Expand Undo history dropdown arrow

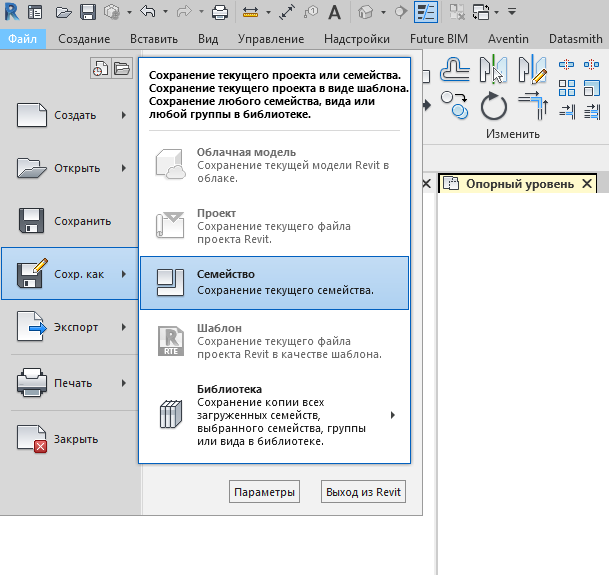(165, 12)
